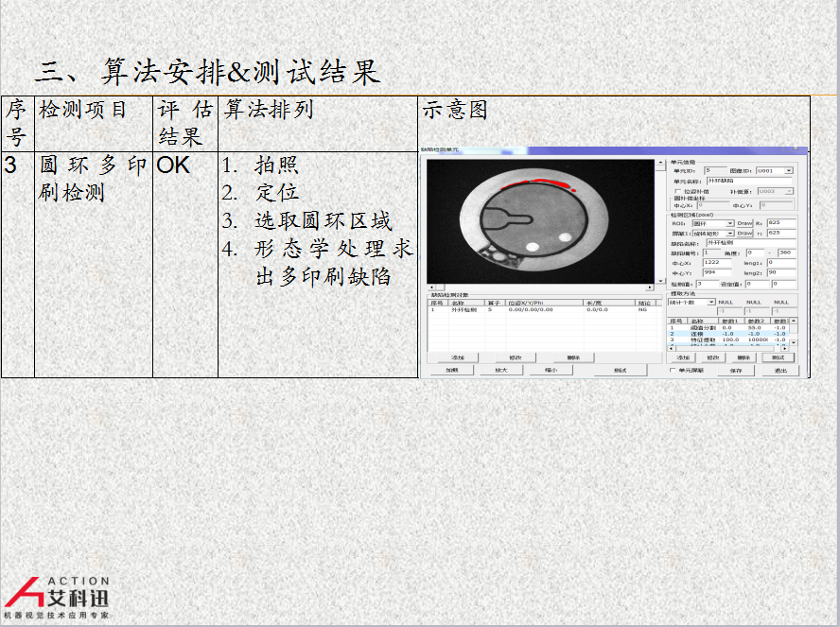Tick the 位置补偿 checkbox

pyautogui.click(x=677, y=192)
